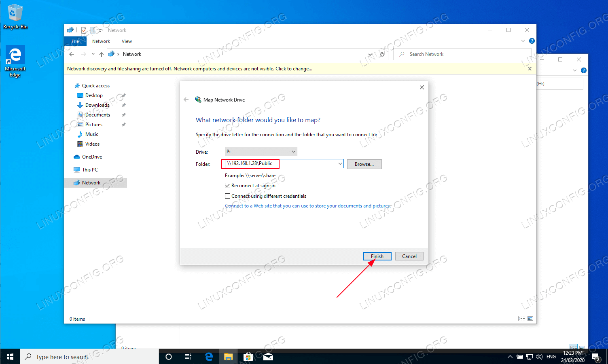Click the battery status tray icon

coord(520,357)
